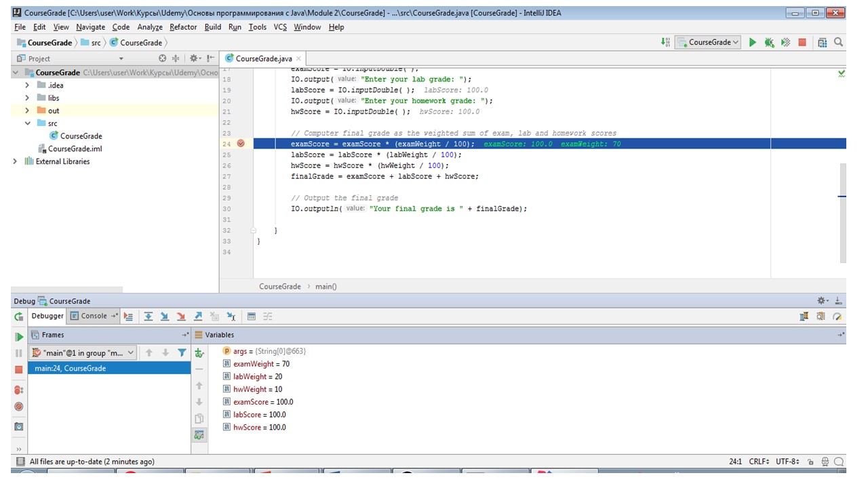This screenshot has height=488, width=868.
Task: Click the green Run button in the top toolbar
Action: 752,42
